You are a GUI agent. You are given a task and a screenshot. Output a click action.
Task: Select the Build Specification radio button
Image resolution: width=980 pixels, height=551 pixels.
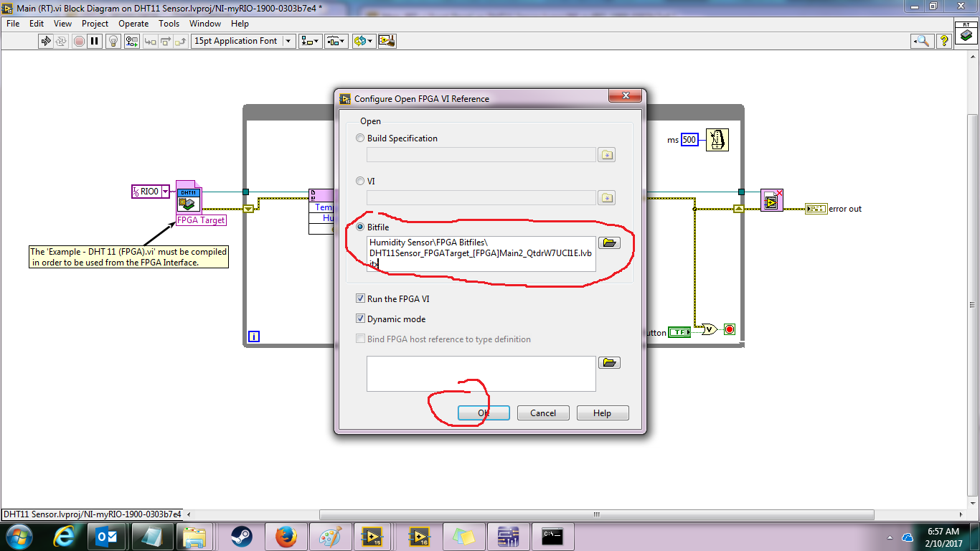pyautogui.click(x=360, y=138)
